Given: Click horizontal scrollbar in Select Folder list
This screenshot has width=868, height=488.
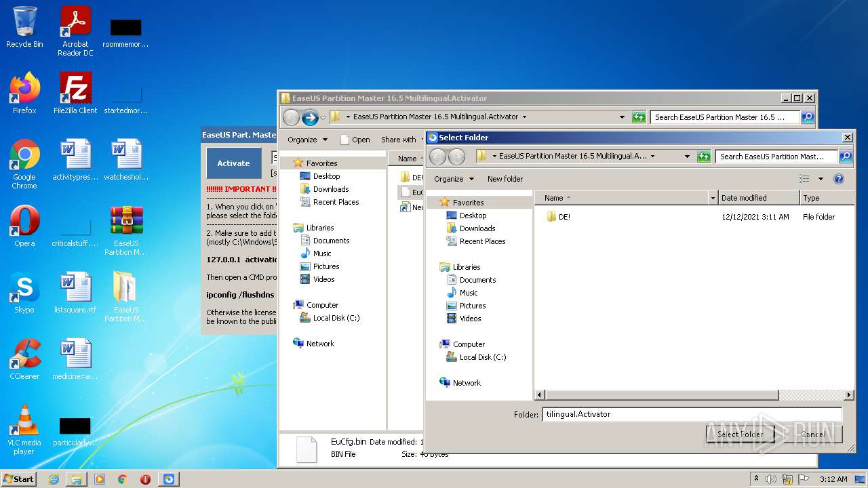Looking at the screenshot, I should coord(661,394).
